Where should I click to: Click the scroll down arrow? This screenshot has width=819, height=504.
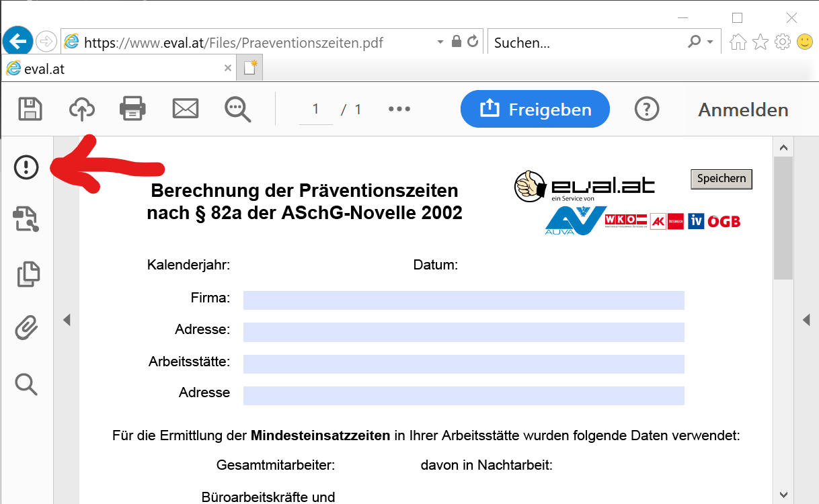click(x=783, y=494)
